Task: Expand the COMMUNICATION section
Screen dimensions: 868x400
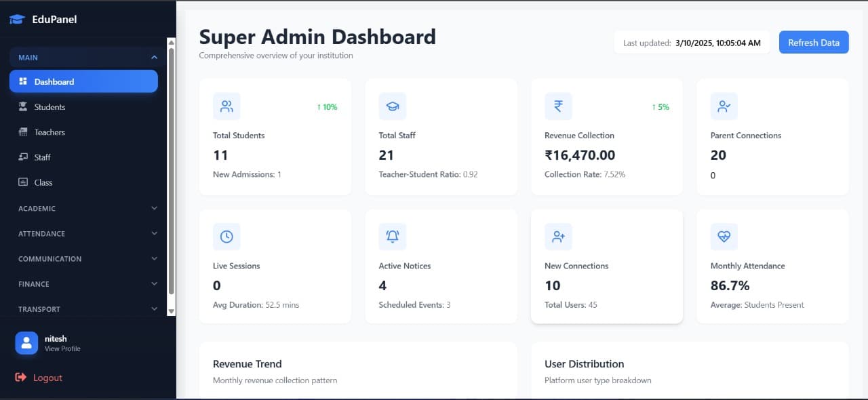Action: pos(87,258)
